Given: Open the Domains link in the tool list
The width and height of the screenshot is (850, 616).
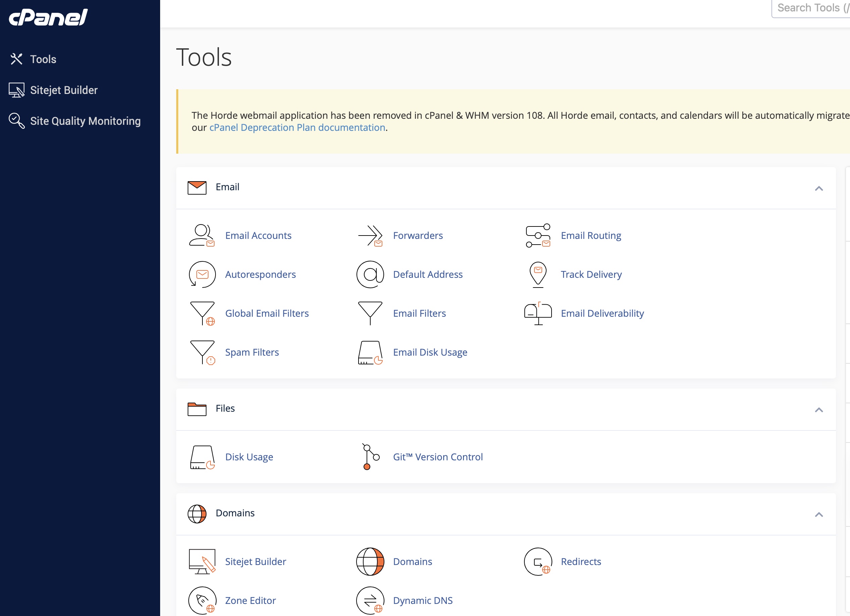Looking at the screenshot, I should click(412, 562).
